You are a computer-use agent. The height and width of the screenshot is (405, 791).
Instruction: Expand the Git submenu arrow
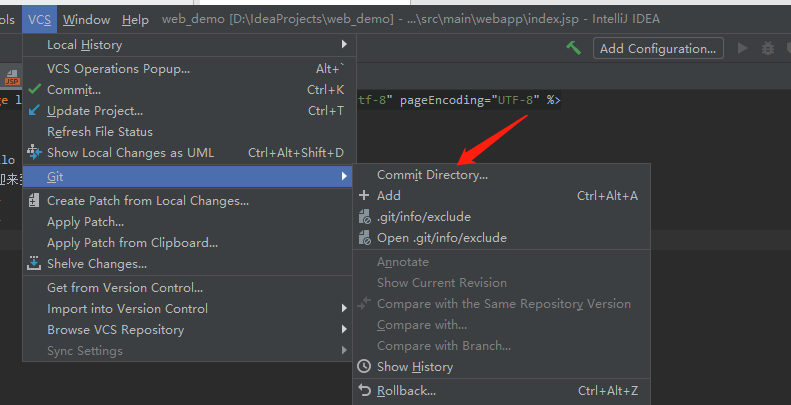point(344,177)
